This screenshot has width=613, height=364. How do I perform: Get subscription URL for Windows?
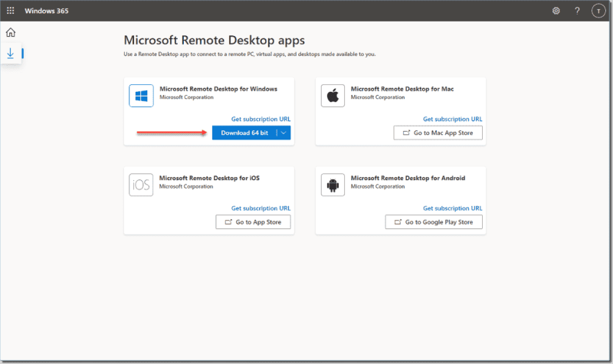click(x=261, y=120)
